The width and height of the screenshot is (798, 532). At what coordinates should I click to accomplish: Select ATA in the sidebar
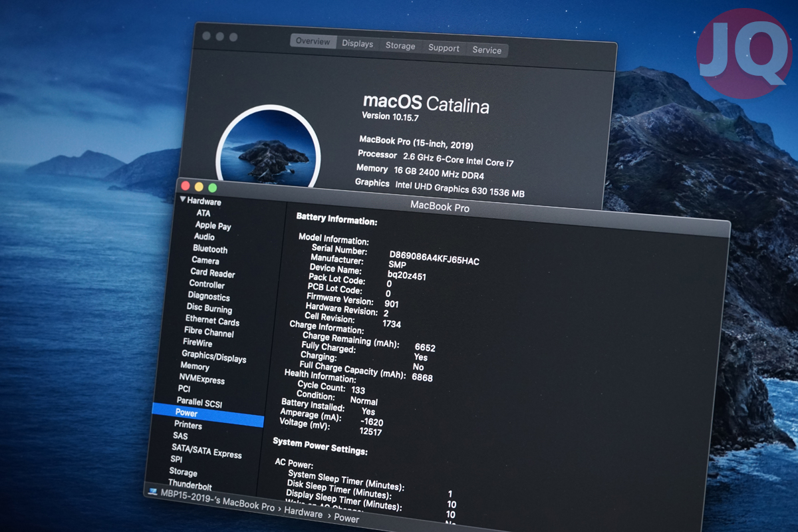coord(203,213)
